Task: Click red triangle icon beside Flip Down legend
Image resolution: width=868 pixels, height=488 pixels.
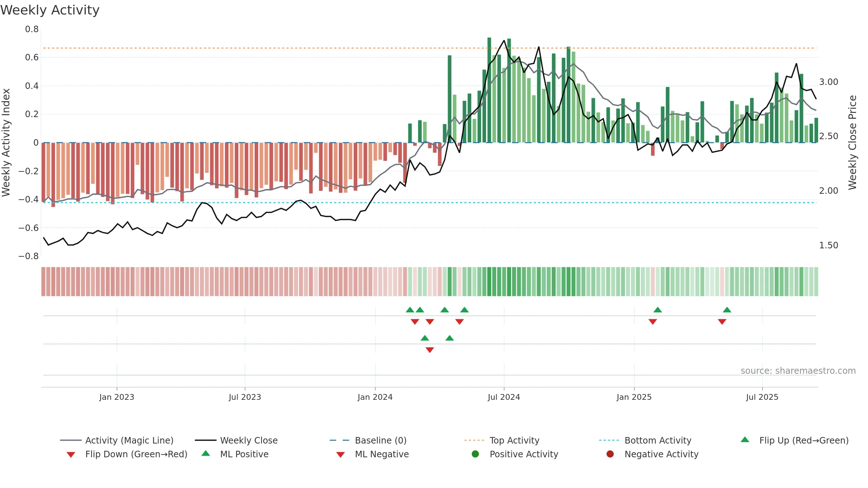Action: [x=71, y=455]
